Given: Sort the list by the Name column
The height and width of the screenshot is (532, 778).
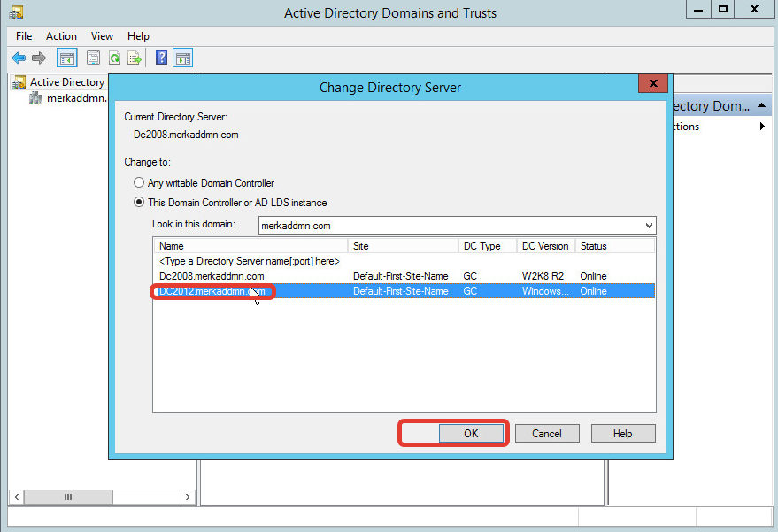Looking at the screenshot, I should [250, 246].
